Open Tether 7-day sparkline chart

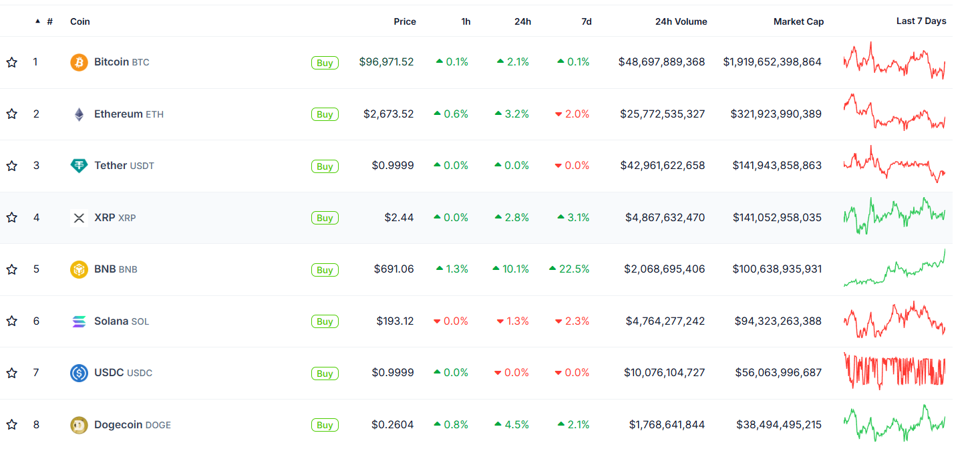(894, 164)
